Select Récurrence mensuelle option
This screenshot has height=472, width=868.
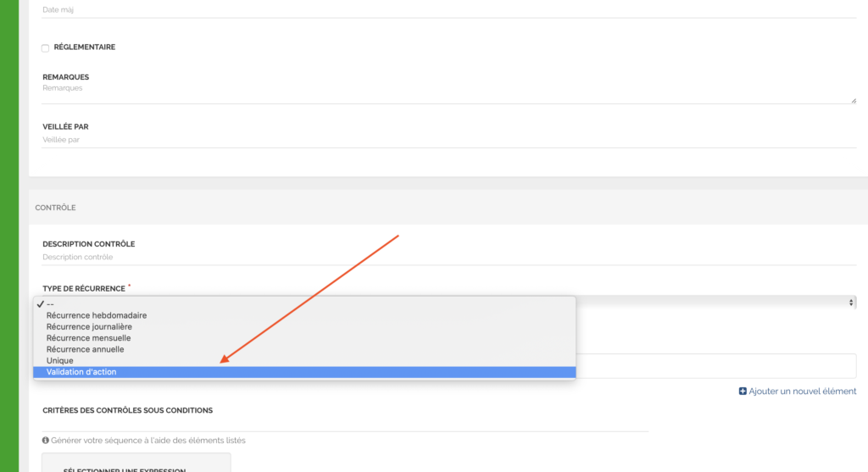point(88,338)
